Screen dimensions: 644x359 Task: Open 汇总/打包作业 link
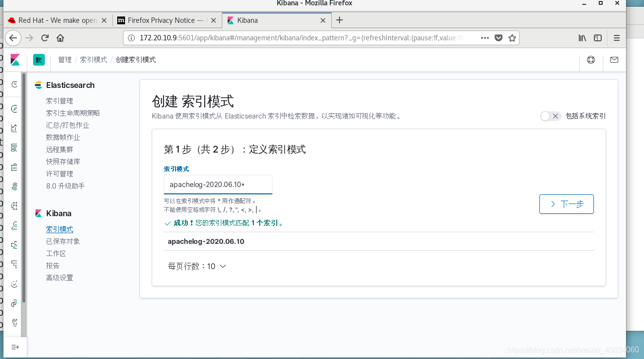(68, 125)
